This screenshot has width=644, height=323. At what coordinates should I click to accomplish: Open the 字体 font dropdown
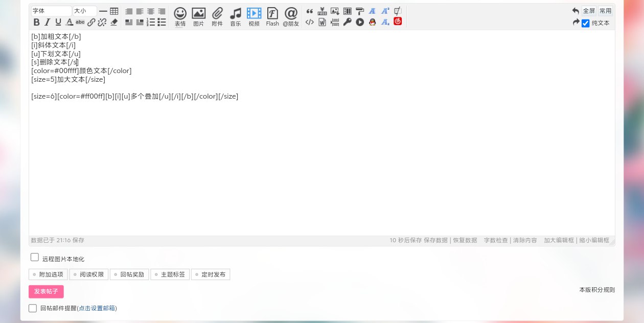(52, 11)
